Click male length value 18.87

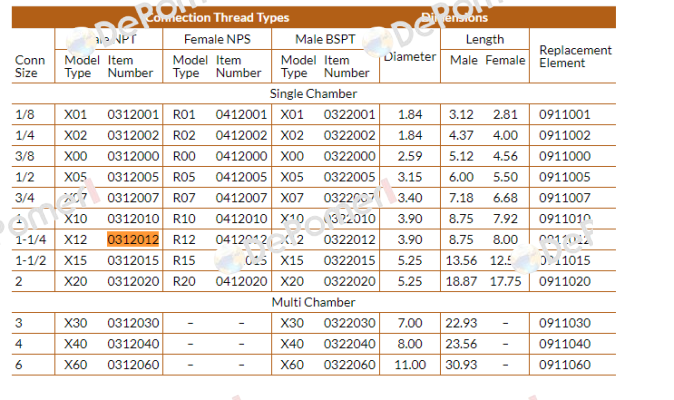point(461,281)
